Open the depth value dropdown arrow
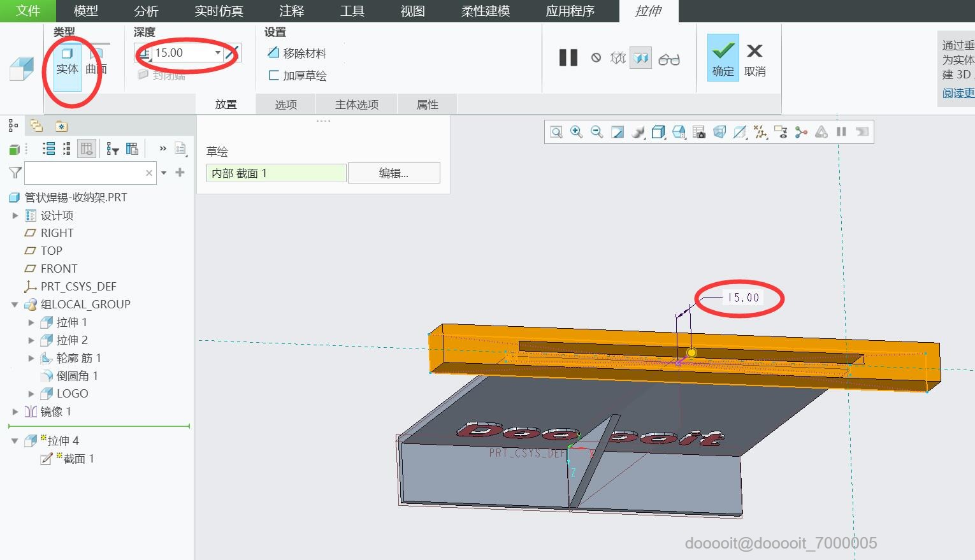The height and width of the screenshot is (560, 975). click(x=218, y=53)
